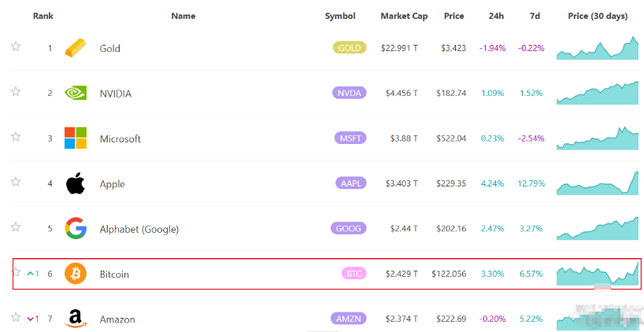The height and width of the screenshot is (332, 644).
Task: Sort by the Price column header
Action: pos(453,16)
